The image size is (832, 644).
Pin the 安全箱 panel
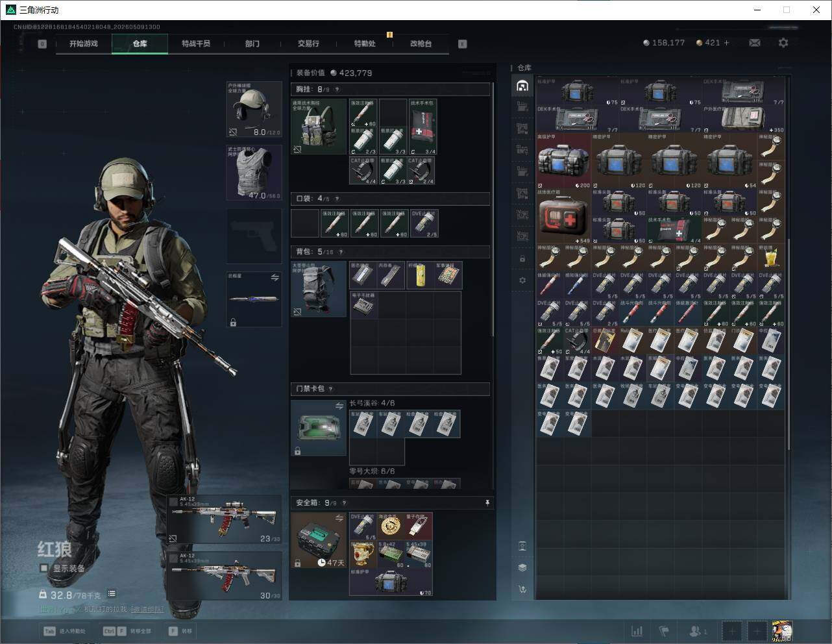click(x=487, y=502)
